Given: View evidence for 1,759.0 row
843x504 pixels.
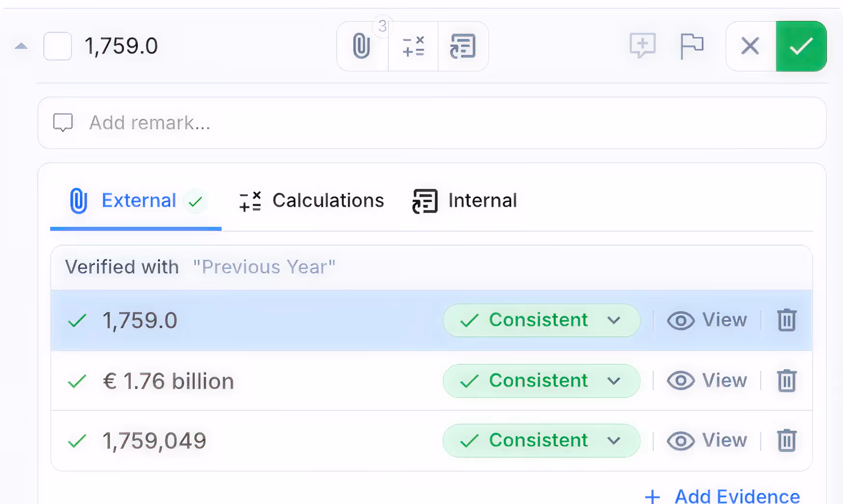Looking at the screenshot, I should pyautogui.click(x=707, y=320).
